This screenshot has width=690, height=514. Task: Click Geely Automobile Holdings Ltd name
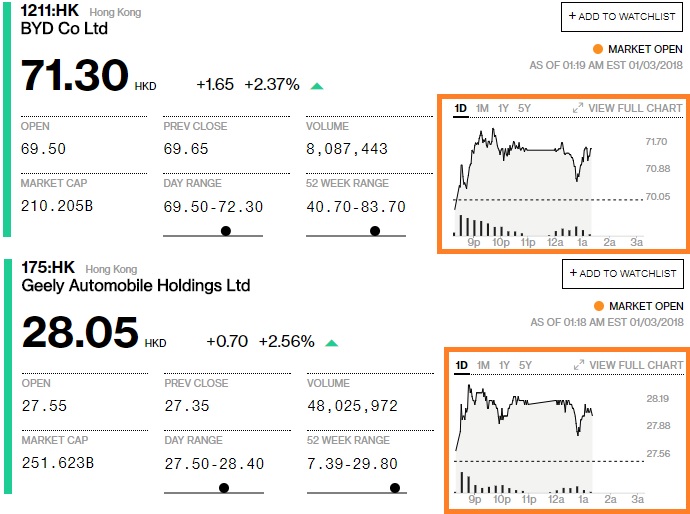point(135,286)
